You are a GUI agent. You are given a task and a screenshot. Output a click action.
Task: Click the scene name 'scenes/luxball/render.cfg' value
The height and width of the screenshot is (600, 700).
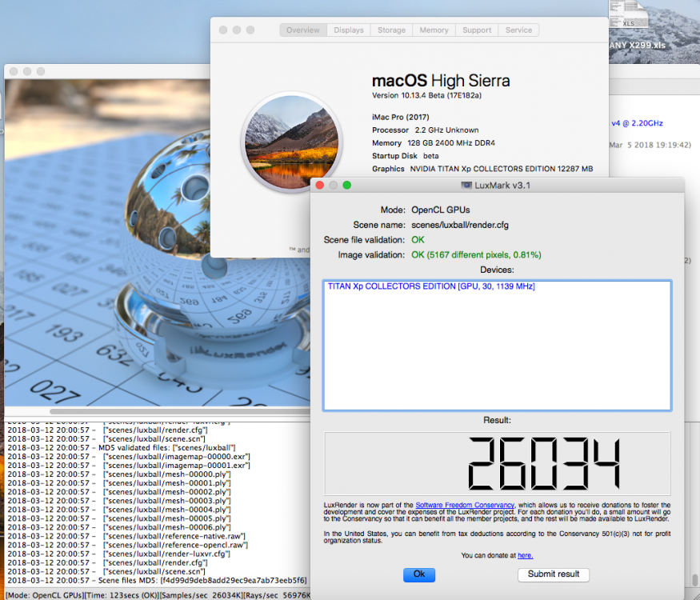pos(460,225)
